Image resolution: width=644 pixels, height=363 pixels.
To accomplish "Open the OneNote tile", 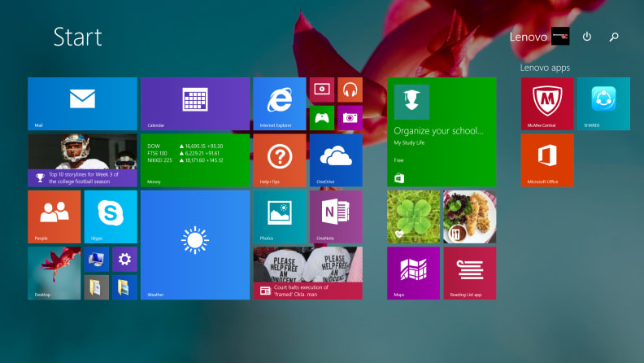I will tap(336, 216).
